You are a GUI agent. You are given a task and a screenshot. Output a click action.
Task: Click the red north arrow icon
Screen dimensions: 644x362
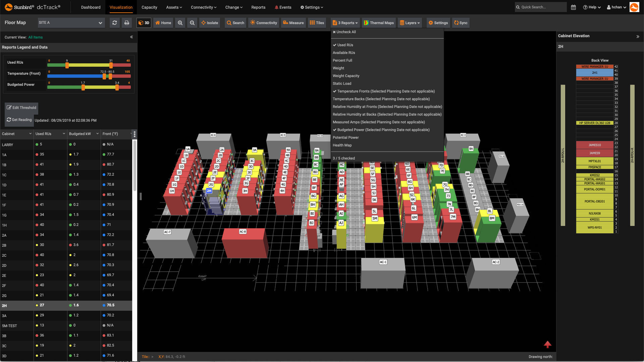click(x=547, y=344)
